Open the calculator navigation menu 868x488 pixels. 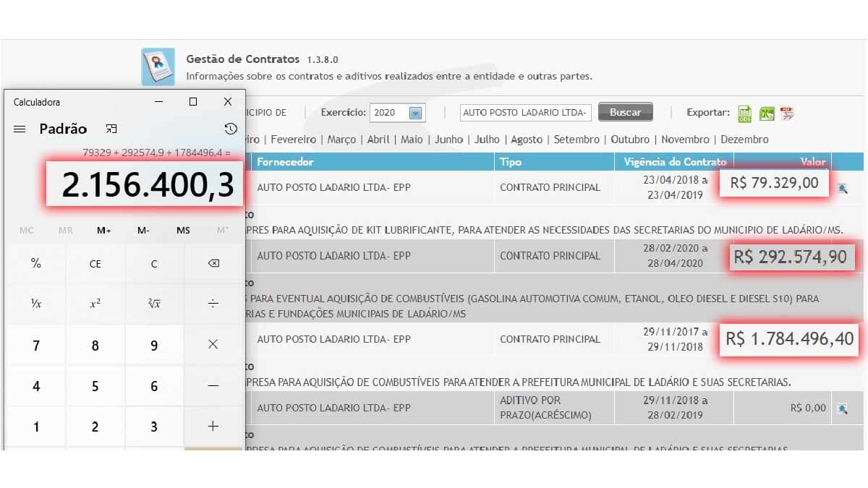(19, 129)
